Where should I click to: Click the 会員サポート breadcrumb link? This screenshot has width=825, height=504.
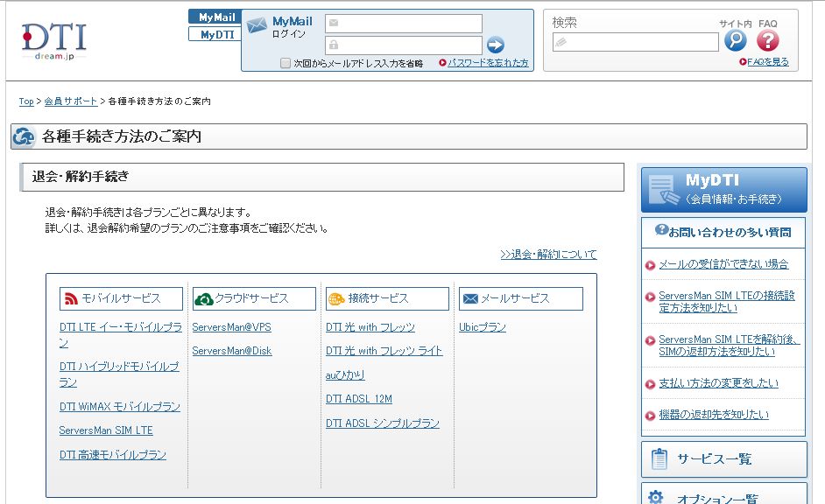[x=71, y=101]
